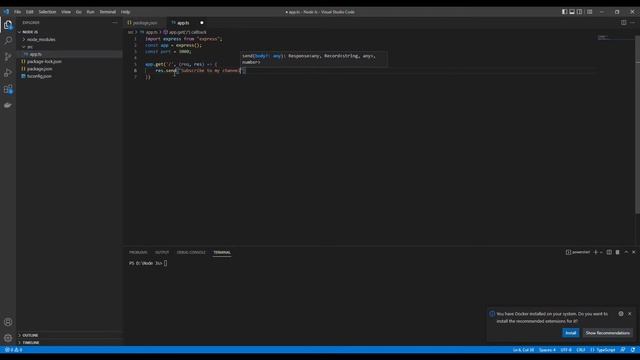Open the Accounts menu icon

coord(8,322)
